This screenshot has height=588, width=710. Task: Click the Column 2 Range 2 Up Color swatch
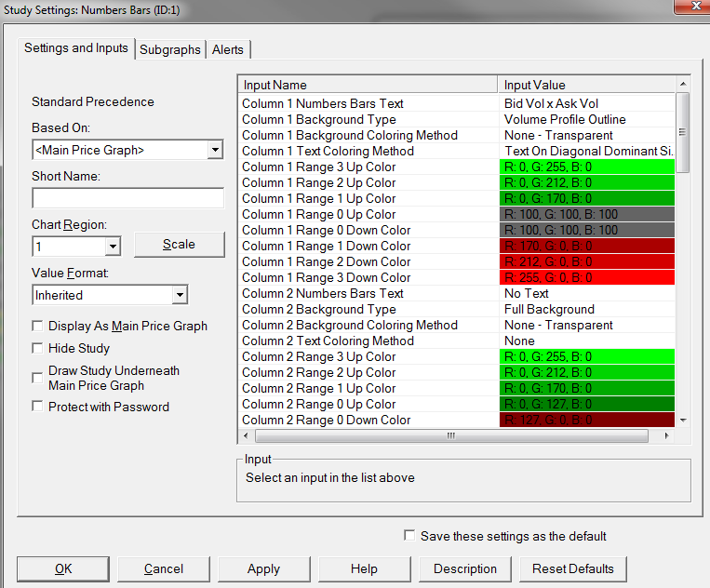(587, 372)
